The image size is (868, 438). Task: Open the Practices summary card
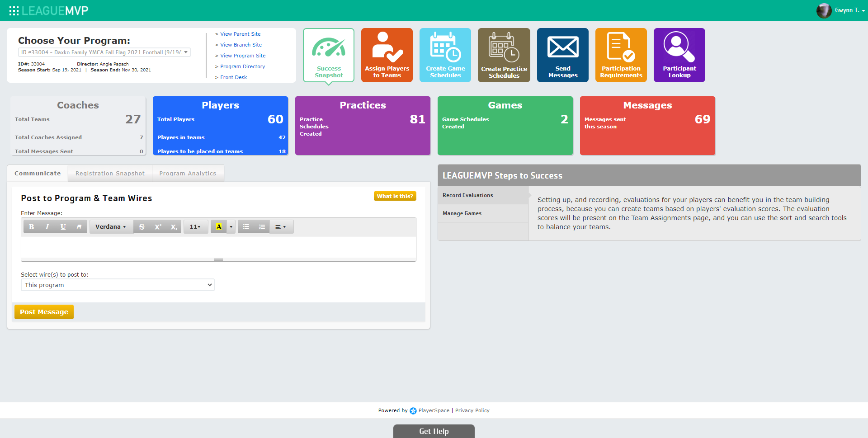(363, 126)
